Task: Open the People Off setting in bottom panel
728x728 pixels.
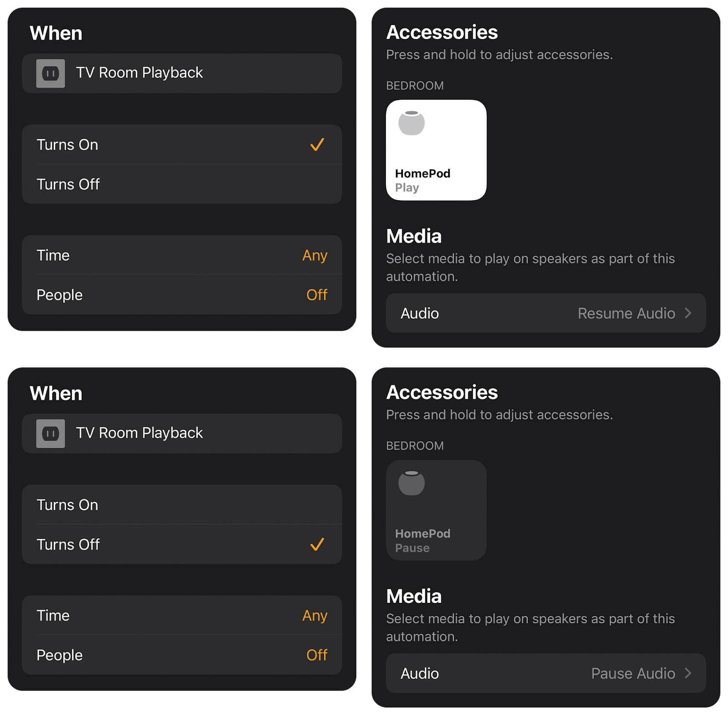Action: [182, 655]
